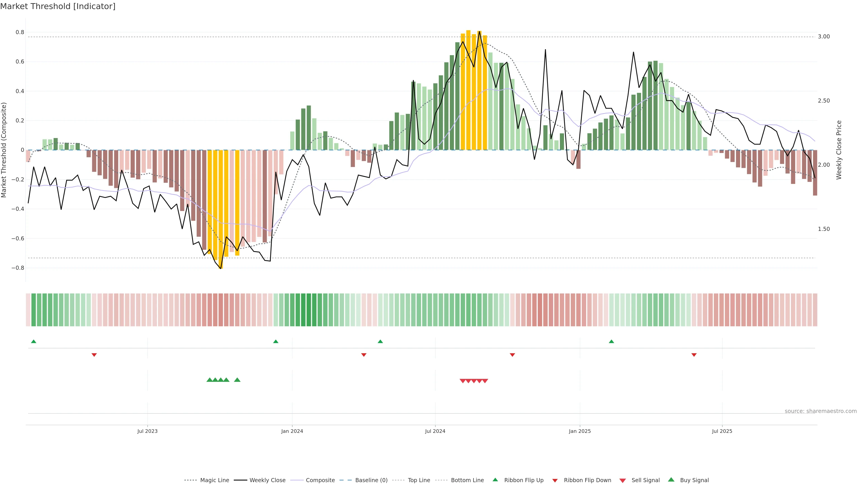The height and width of the screenshot is (488, 868).
Task: Click the Sell Signal legend triangle icon
Action: (622, 480)
